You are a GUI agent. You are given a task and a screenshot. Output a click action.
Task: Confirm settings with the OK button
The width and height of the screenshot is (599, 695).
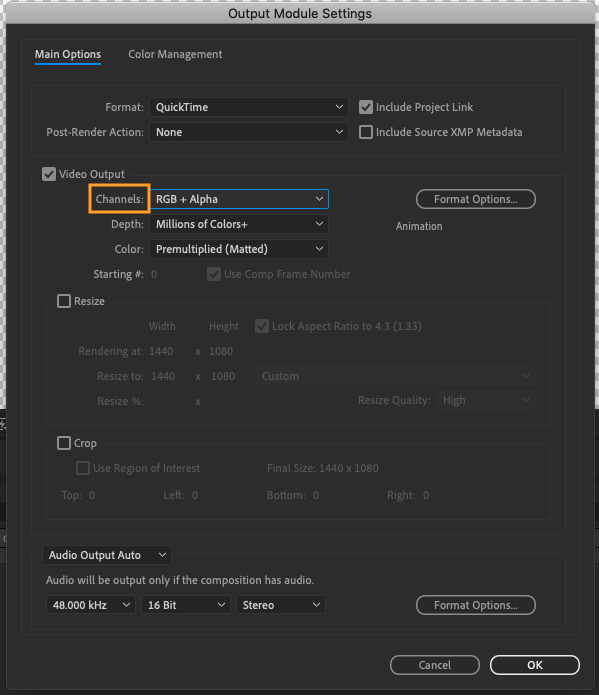click(535, 665)
